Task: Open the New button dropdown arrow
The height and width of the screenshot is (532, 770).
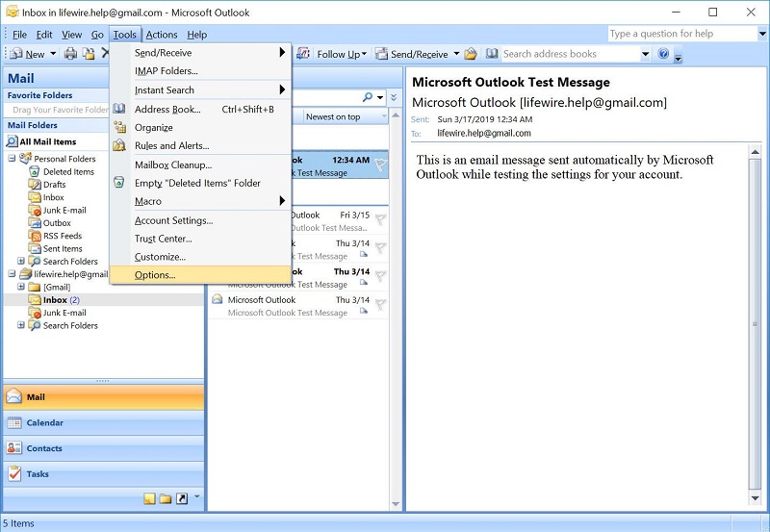Action: point(53,54)
